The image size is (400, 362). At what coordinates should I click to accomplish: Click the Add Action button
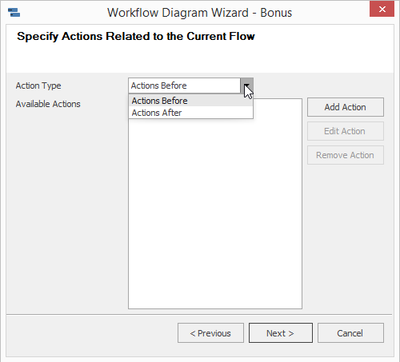345,107
